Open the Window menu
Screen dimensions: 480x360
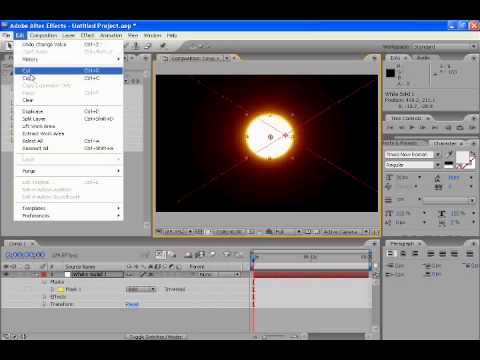[152, 35]
